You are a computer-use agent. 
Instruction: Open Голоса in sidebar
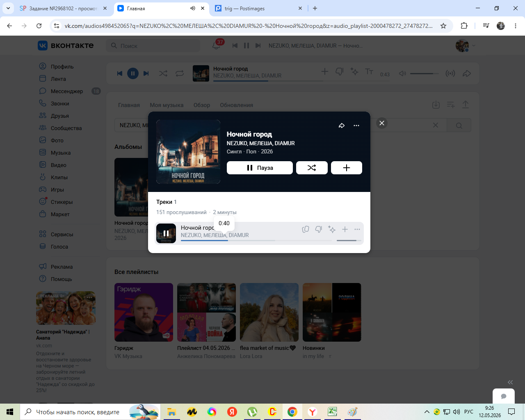(x=59, y=247)
